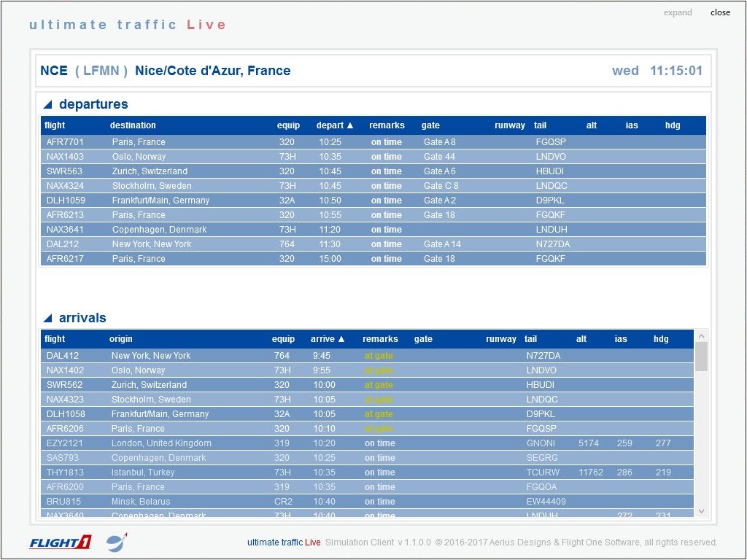747x560 pixels.
Task: Select departure flight NAX4324
Action: point(373,186)
